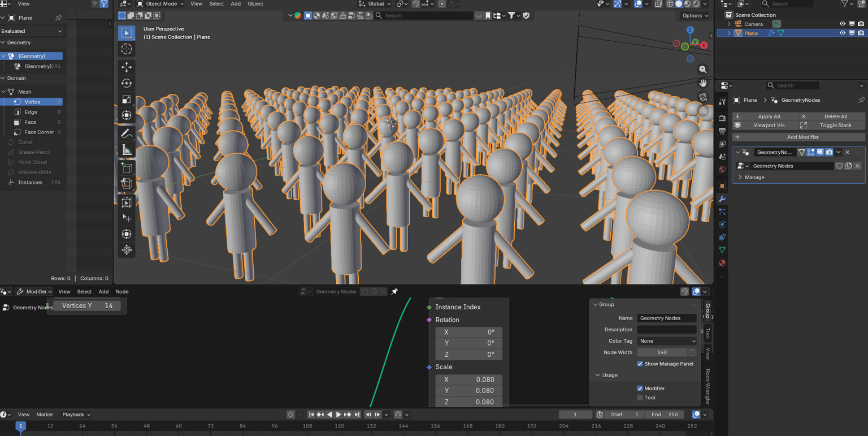The height and width of the screenshot is (436, 868).
Task: Toggle Camera visibility eye in outliner
Action: pos(843,24)
